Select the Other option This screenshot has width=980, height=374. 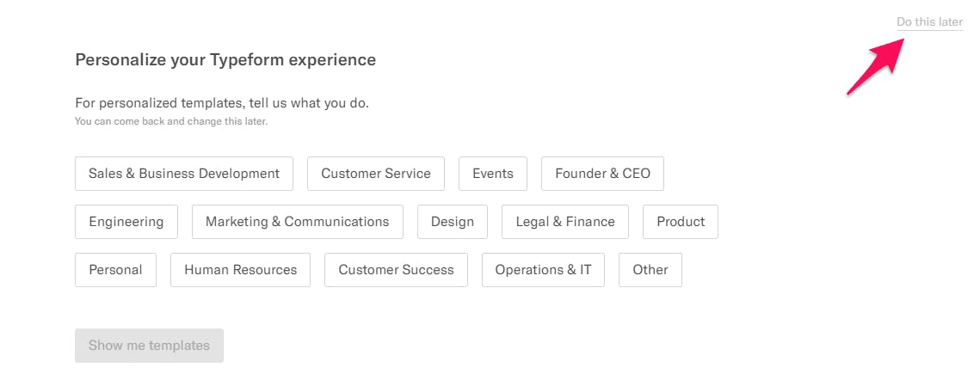point(650,270)
